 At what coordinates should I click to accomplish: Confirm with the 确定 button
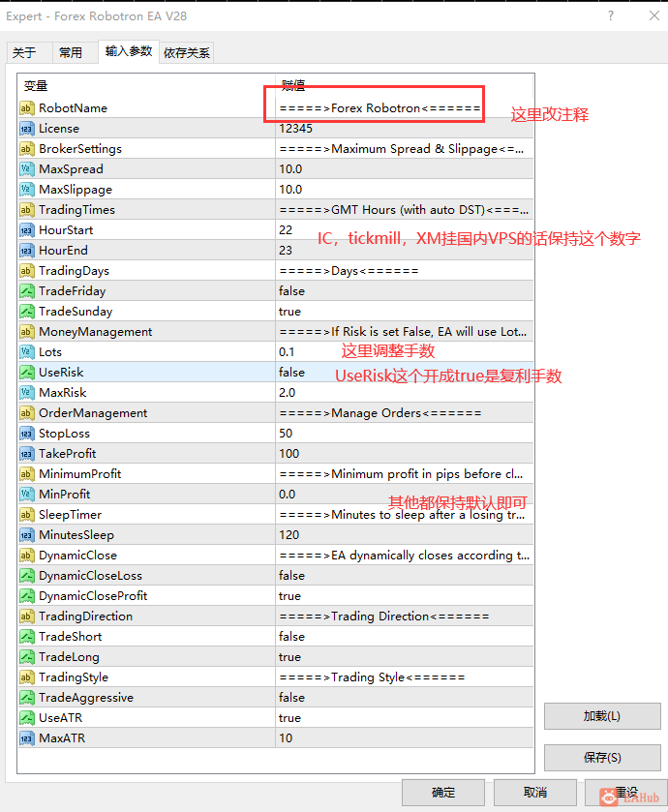pyautogui.click(x=443, y=793)
